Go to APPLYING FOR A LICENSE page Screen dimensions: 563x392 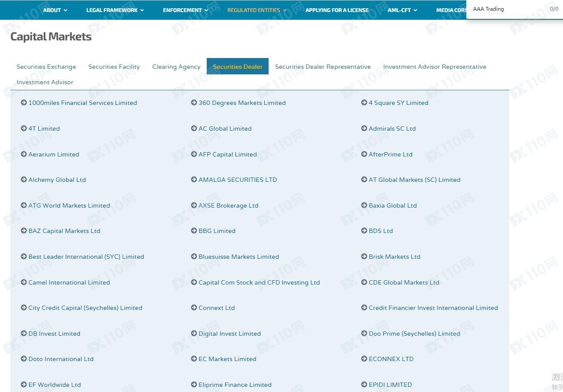tap(337, 10)
